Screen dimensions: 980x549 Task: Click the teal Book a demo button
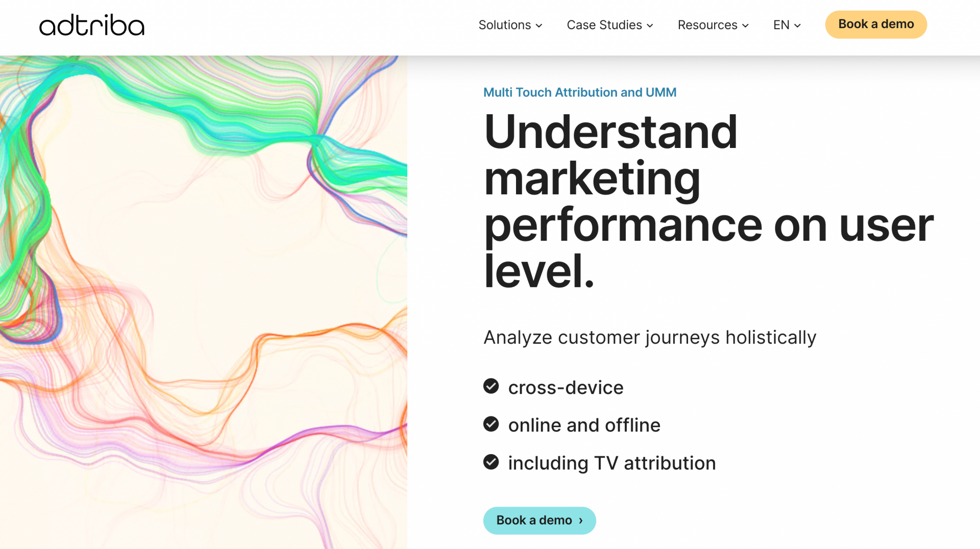click(x=540, y=520)
